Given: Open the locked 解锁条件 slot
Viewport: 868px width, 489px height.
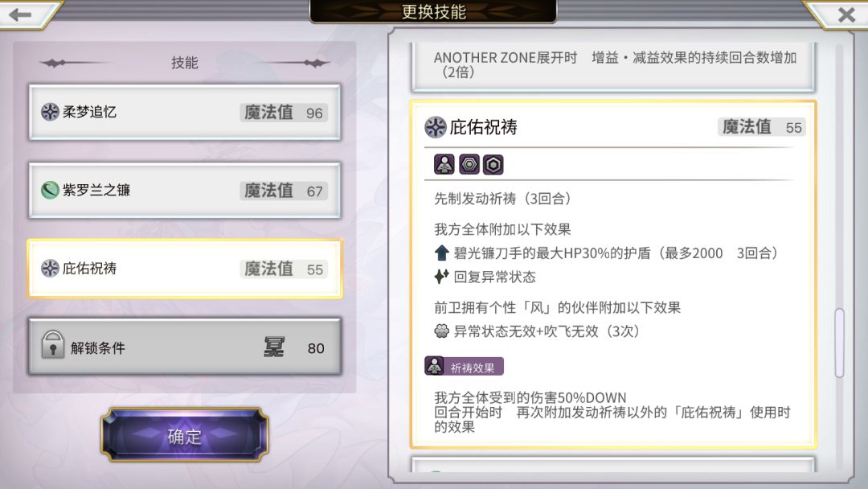Looking at the screenshot, I should 184,347.
